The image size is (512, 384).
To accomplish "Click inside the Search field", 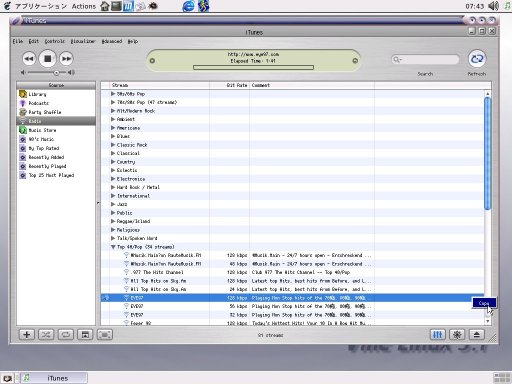I will 425,59.
